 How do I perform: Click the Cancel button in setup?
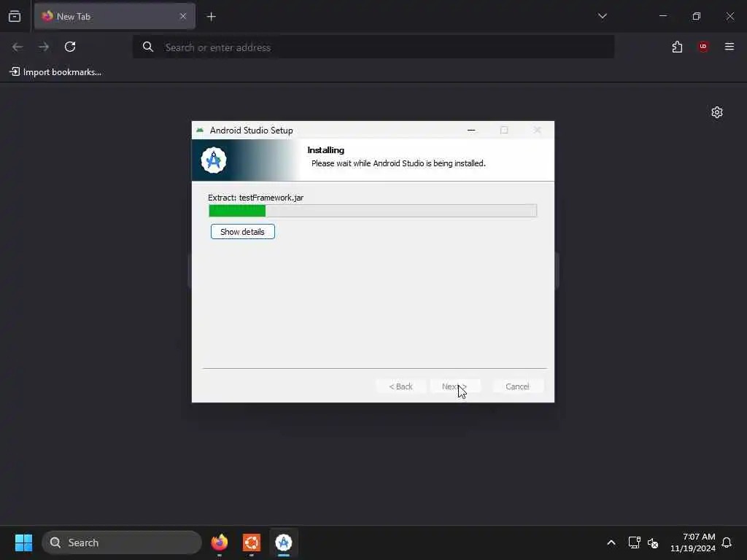click(x=517, y=386)
